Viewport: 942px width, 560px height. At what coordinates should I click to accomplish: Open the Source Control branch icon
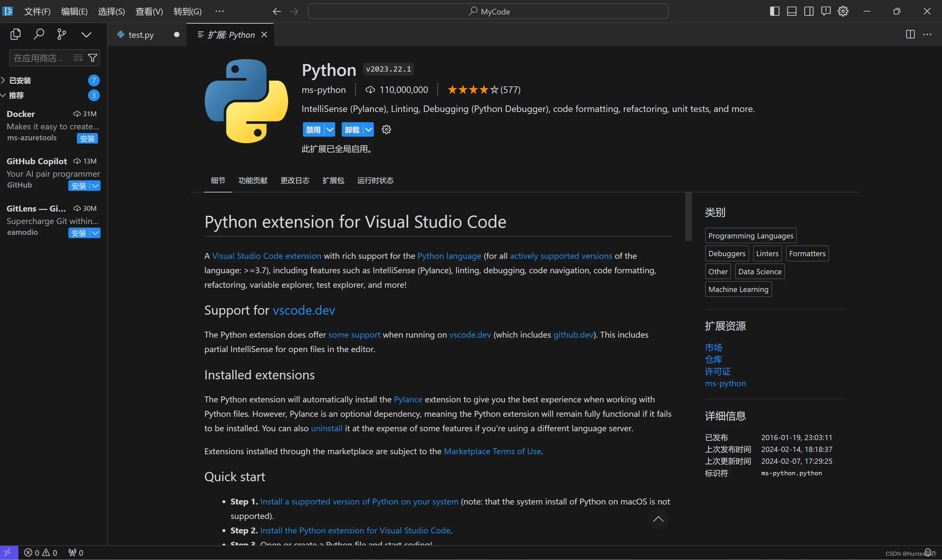click(61, 34)
